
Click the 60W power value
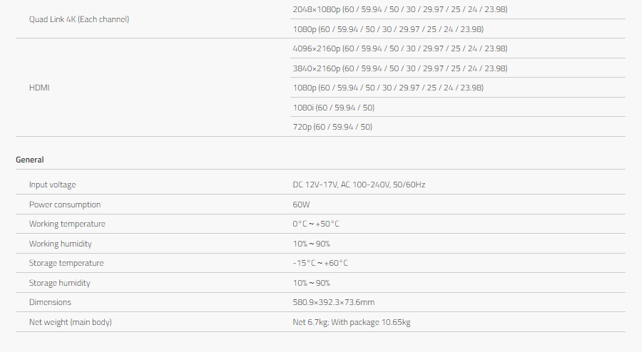click(301, 205)
